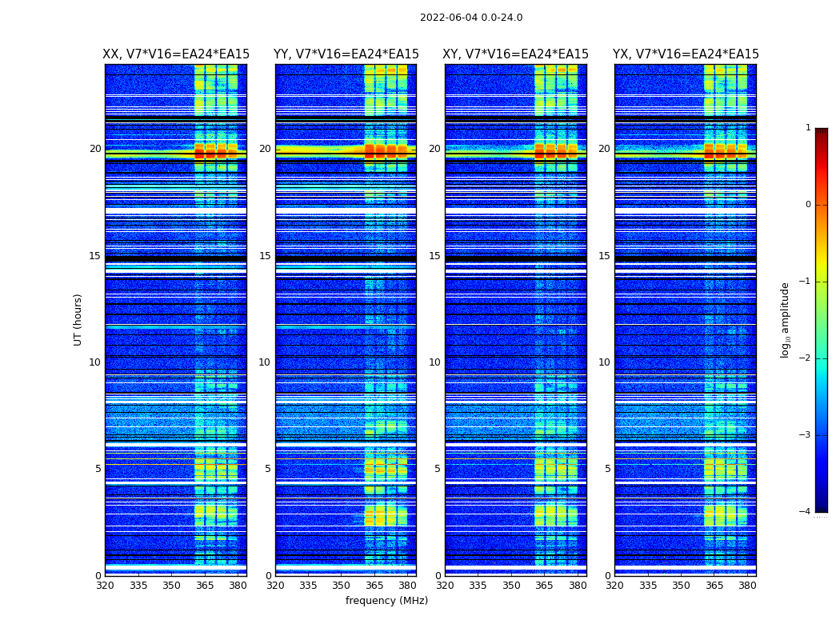Click the '10' hour tick of YX panel
Image resolution: width=840 pixels, height=640 pixels.
605,362
